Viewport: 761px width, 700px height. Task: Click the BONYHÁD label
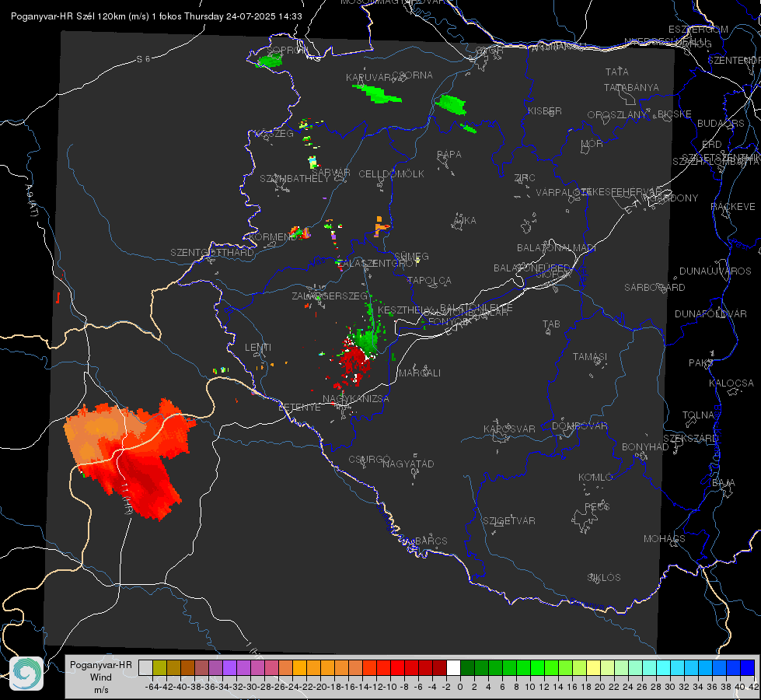pyautogui.click(x=645, y=447)
